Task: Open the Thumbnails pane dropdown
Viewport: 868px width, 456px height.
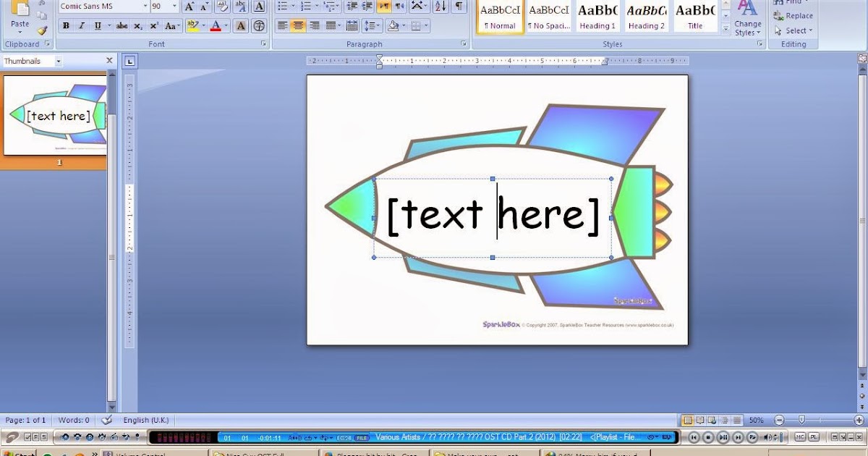Action: pos(58,62)
